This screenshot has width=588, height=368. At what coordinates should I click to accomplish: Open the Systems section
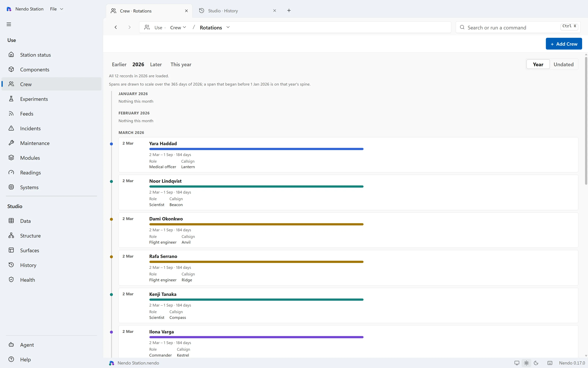coord(51,187)
